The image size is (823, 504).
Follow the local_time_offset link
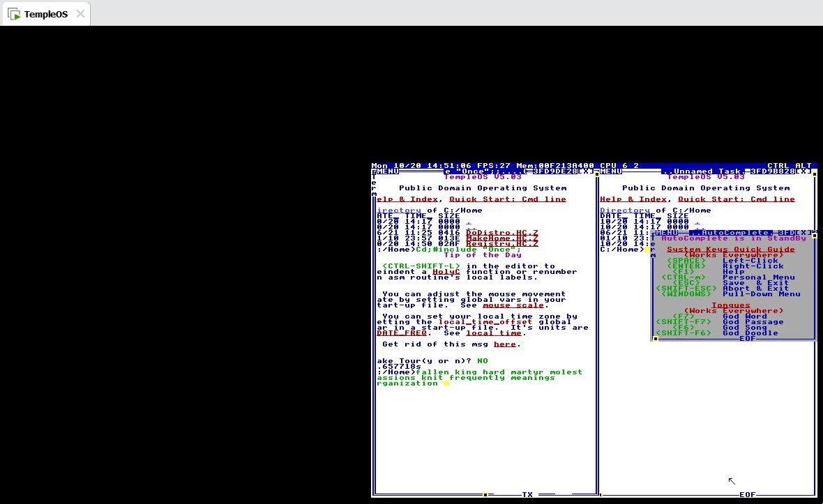pos(485,322)
